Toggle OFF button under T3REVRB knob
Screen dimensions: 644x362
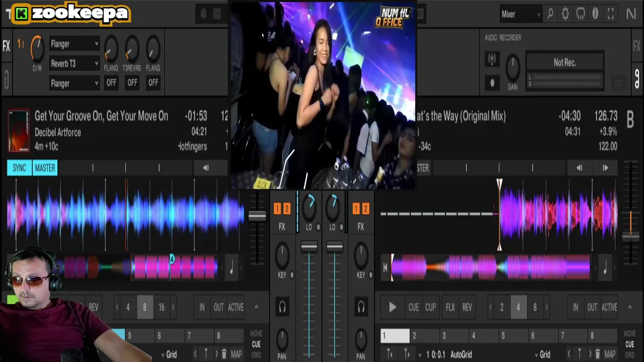pos(132,82)
